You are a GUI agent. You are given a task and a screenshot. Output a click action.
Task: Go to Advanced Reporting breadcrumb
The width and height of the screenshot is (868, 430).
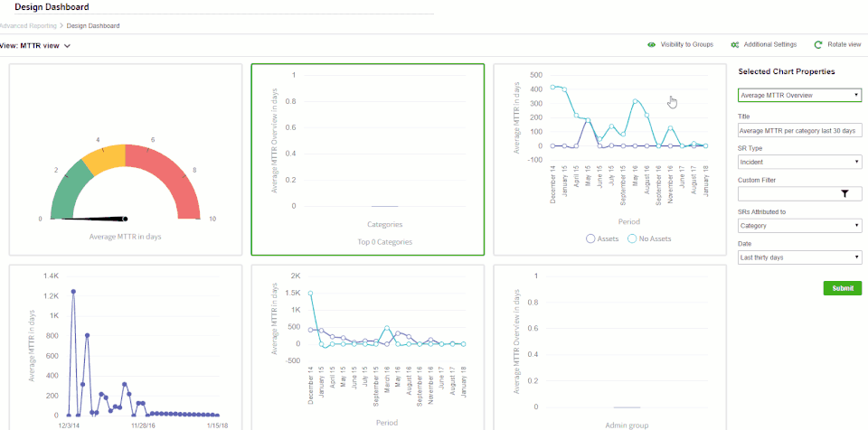(x=28, y=25)
